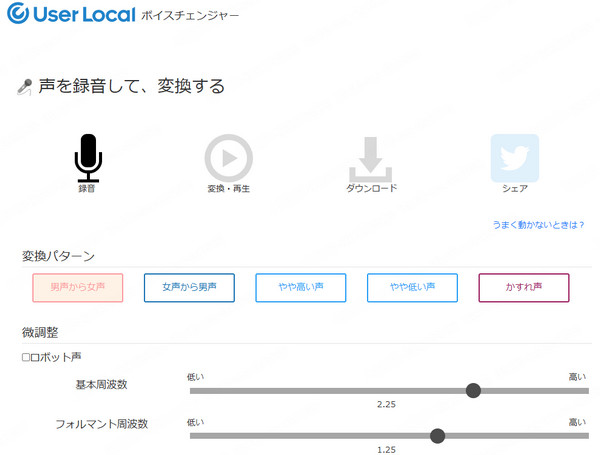Click the 基本周波数 slider handle
Viewport: 600px width, 455px height.
click(x=473, y=391)
